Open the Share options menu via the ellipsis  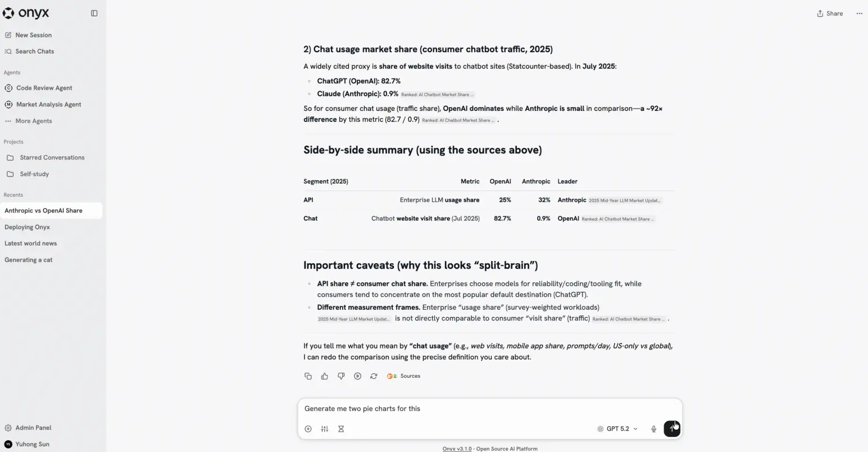tap(859, 13)
